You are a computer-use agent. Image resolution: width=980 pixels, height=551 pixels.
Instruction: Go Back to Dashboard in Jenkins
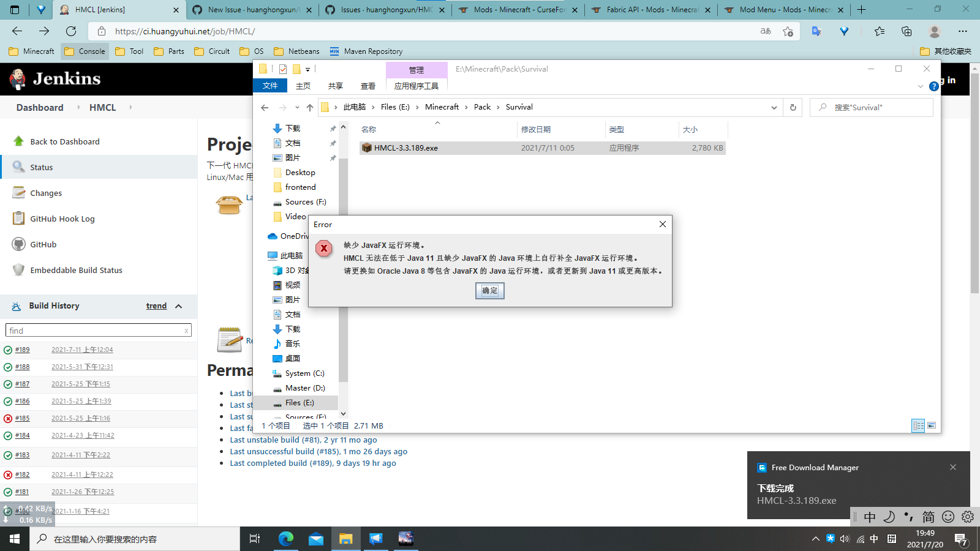tap(64, 141)
